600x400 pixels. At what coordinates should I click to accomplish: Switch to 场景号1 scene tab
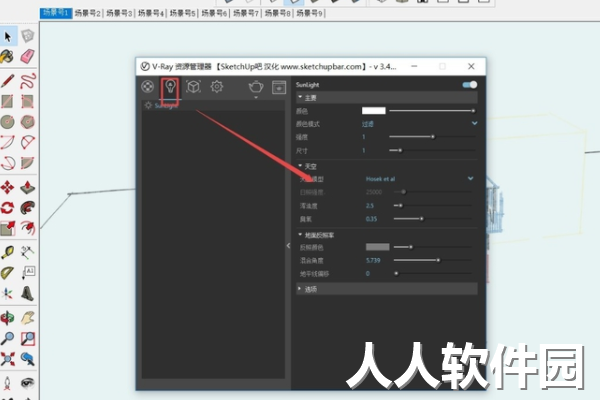point(56,13)
